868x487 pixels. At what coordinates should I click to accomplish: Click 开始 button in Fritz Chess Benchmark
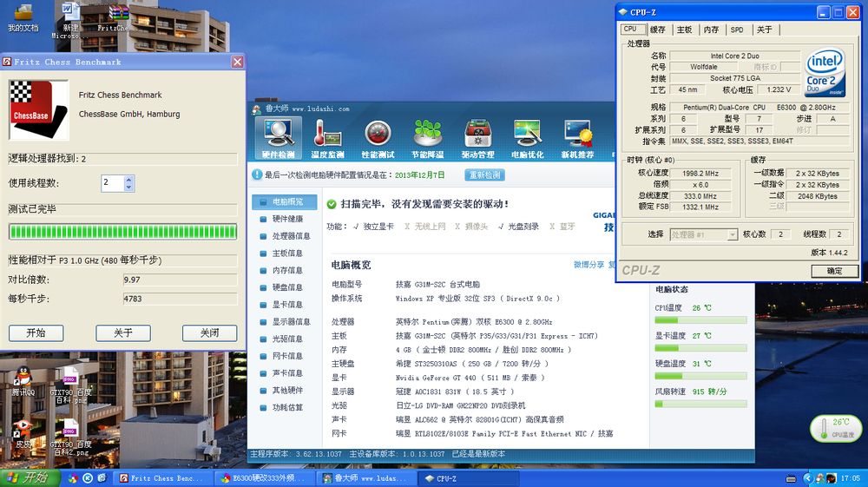point(36,333)
